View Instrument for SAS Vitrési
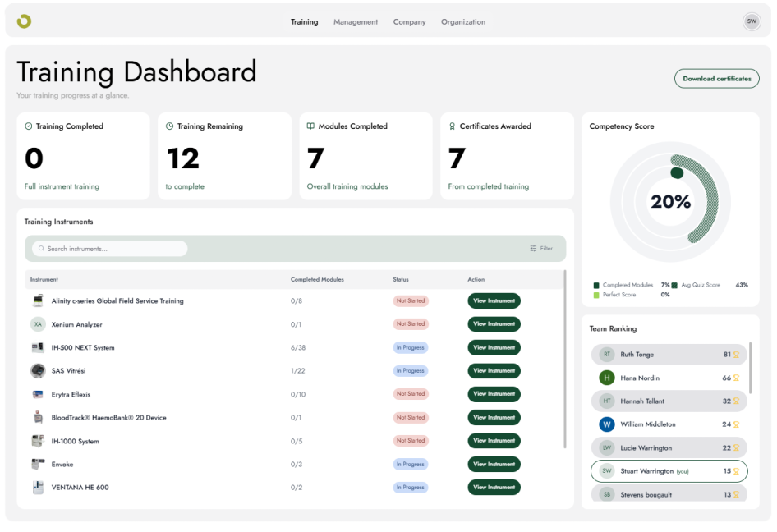This screenshot has height=532, width=777. click(494, 370)
